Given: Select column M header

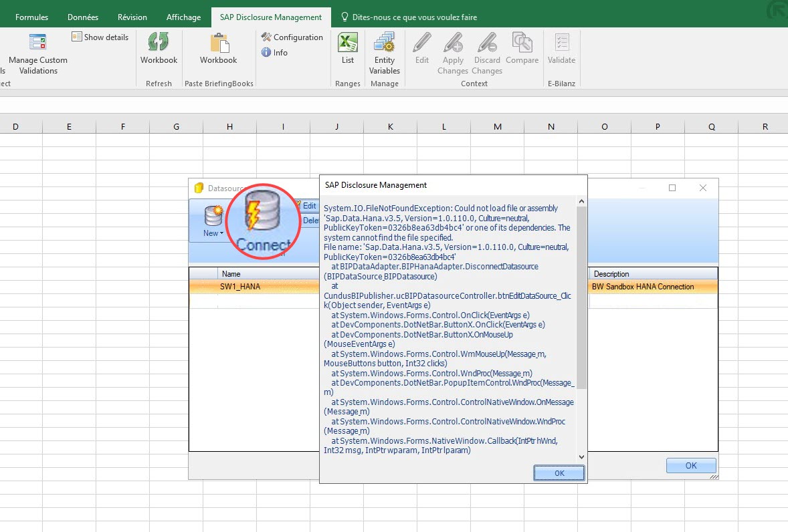Looking at the screenshot, I should point(498,126).
